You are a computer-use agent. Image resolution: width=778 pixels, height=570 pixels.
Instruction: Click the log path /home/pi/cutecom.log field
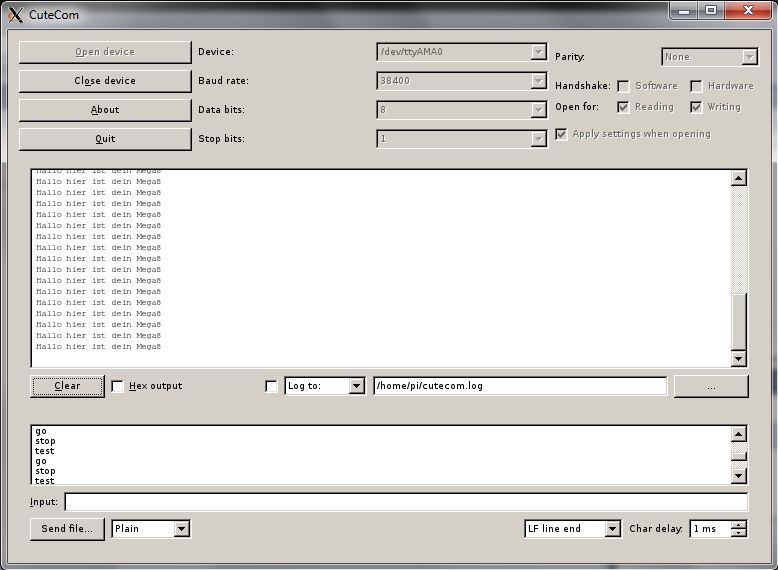pos(520,386)
